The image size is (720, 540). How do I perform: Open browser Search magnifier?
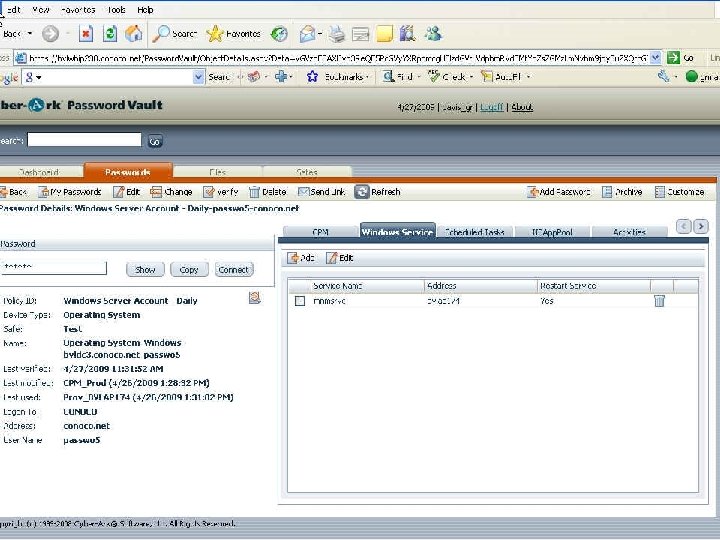pos(174,34)
